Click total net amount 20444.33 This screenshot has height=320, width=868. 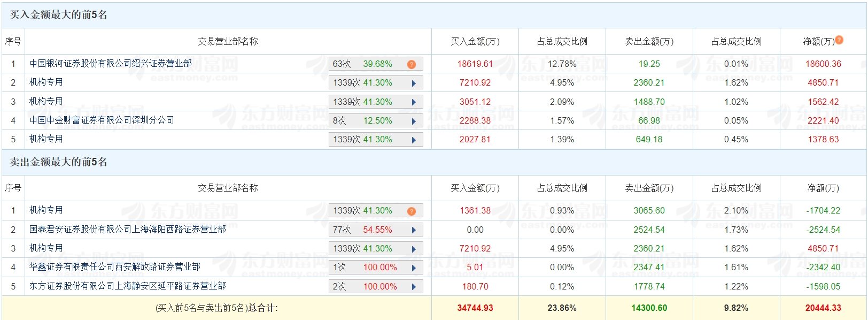[823, 308]
